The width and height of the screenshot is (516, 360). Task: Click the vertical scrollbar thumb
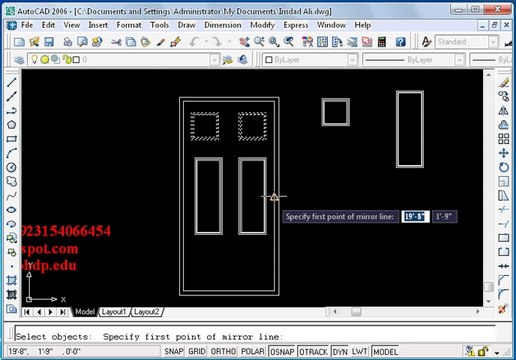(x=488, y=287)
